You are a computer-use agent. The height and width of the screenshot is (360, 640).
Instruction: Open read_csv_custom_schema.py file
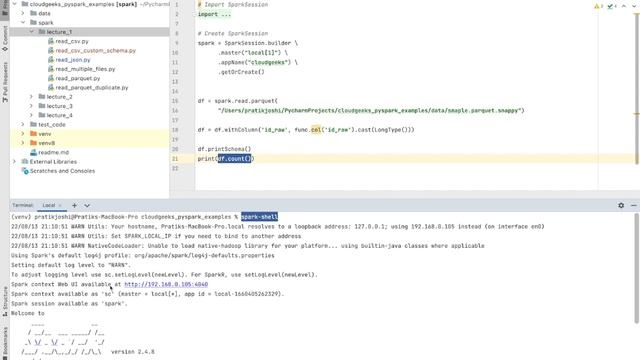click(96, 51)
